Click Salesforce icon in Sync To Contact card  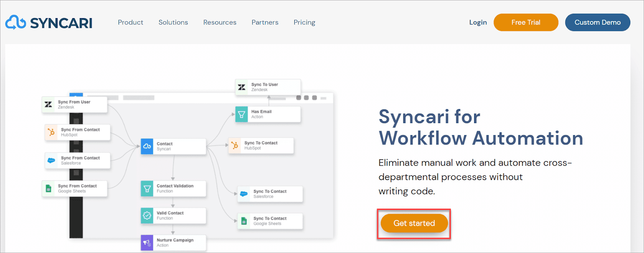[244, 194]
